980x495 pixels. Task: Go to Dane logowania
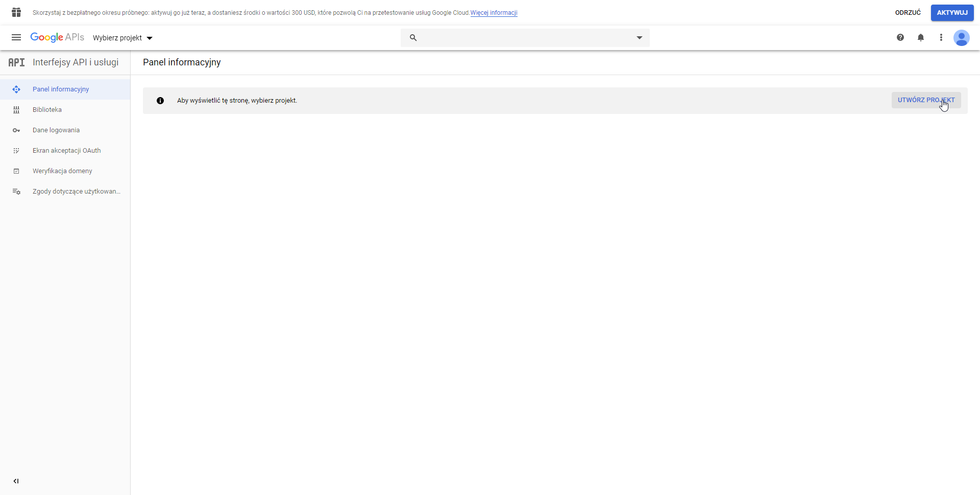pos(56,130)
